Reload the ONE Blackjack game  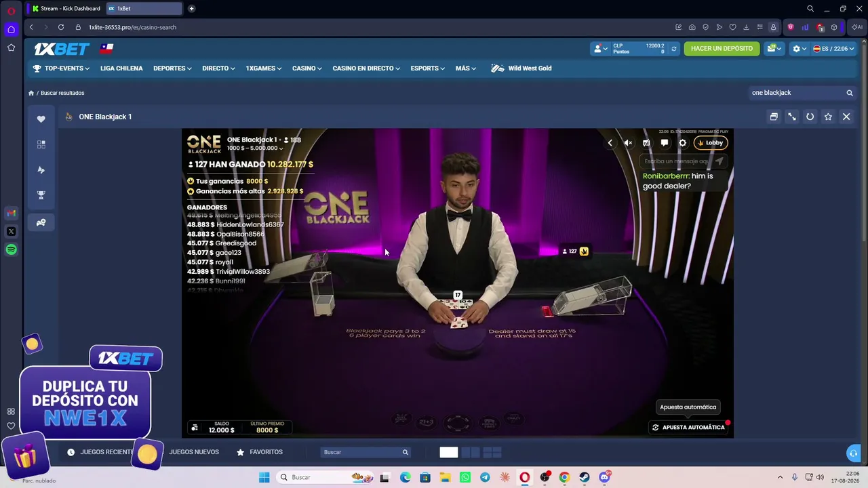coord(810,117)
